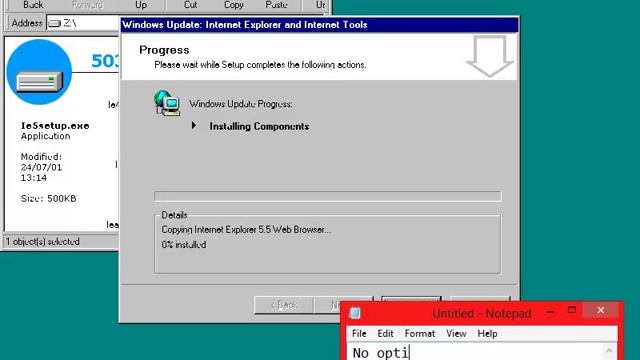Click Back in the Explorer toolbar

pyautogui.click(x=33, y=5)
